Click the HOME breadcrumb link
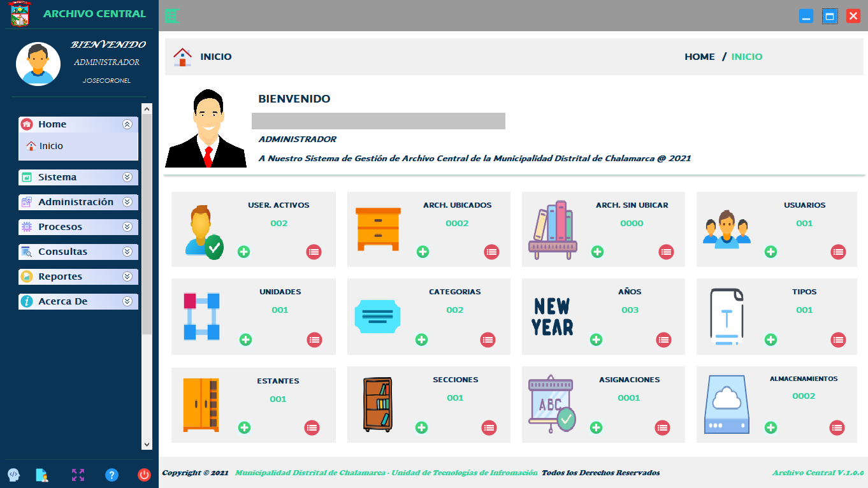Image resolution: width=868 pixels, height=488 pixels. (699, 57)
